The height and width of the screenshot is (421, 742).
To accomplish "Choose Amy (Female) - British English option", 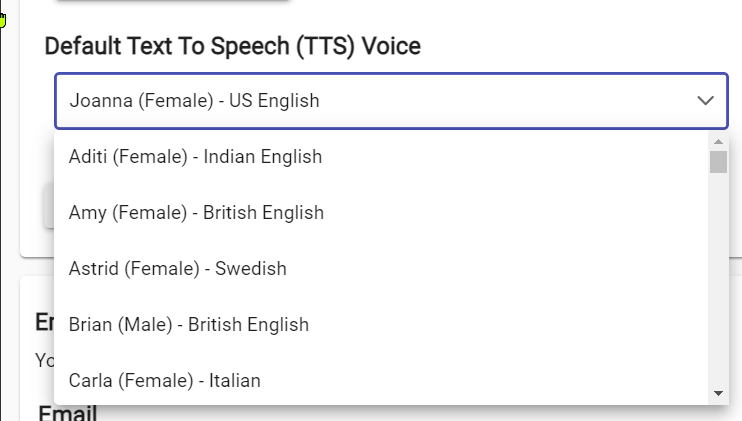I will point(196,213).
